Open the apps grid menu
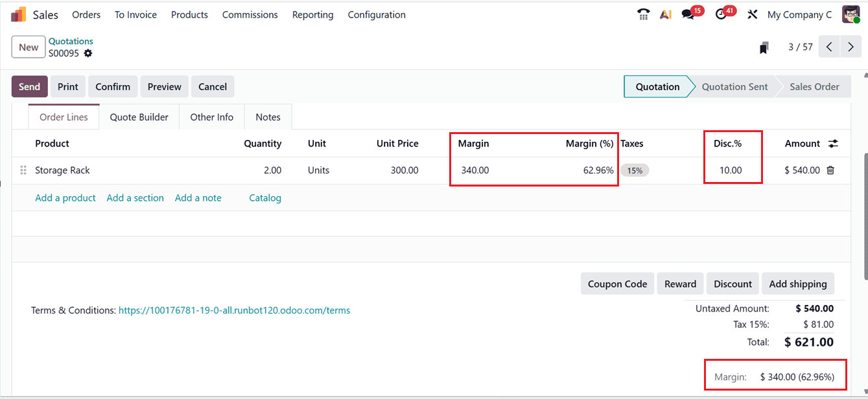This screenshot has height=399, width=868. (x=18, y=14)
